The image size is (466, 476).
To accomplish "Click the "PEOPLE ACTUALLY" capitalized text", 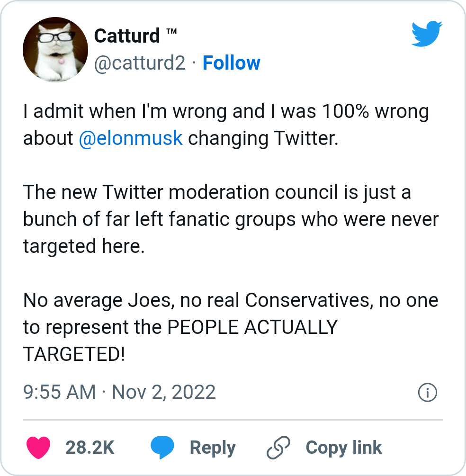I will pos(252,327).
